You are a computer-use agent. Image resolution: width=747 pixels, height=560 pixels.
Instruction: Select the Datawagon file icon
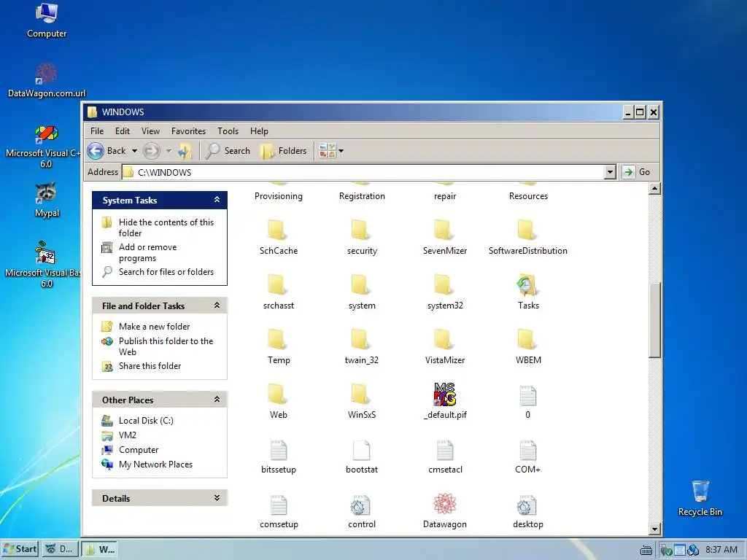(x=444, y=504)
